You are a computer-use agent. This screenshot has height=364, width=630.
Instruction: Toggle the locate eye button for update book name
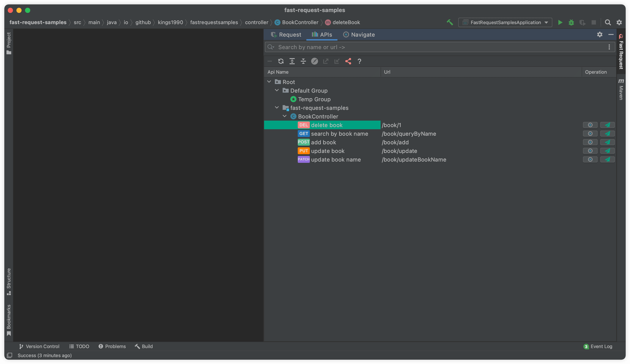tap(590, 160)
